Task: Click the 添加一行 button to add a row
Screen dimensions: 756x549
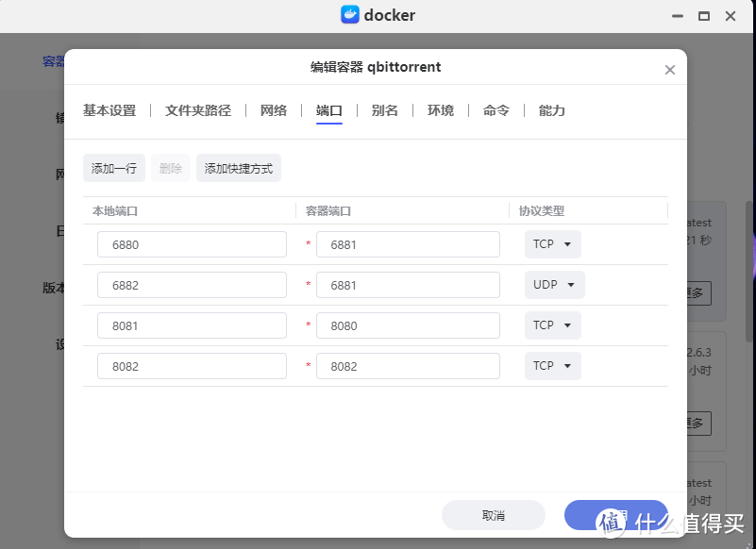Action: click(x=113, y=168)
